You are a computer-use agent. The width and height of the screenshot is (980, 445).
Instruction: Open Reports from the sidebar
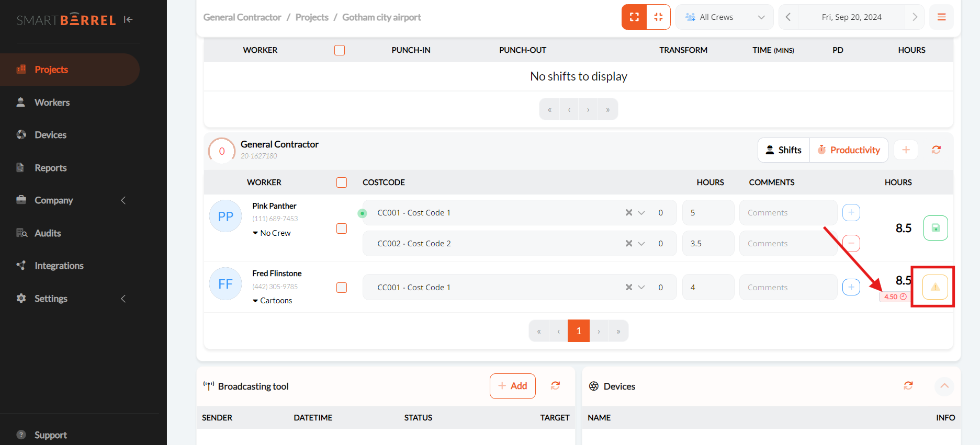[x=50, y=168]
